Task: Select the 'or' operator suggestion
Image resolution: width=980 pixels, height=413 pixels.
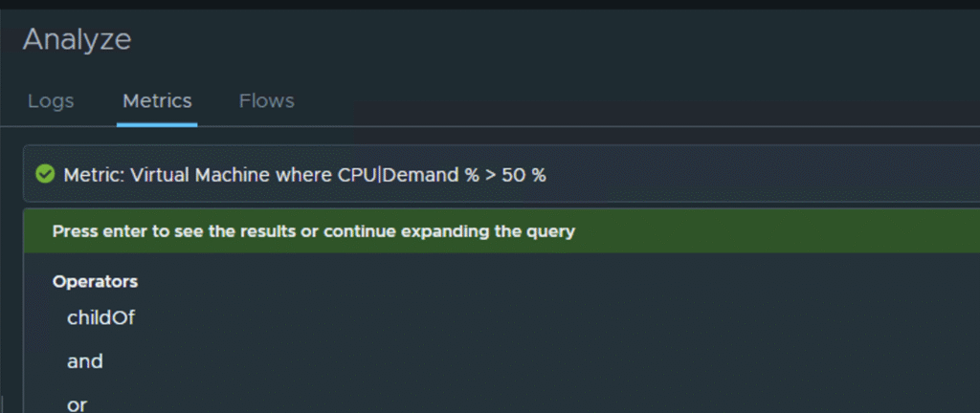Action: (x=78, y=404)
